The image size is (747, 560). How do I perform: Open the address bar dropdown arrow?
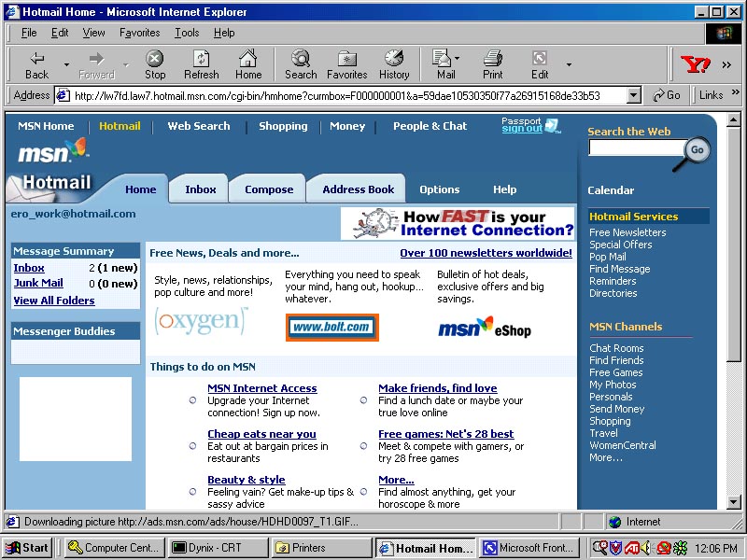(633, 96)
